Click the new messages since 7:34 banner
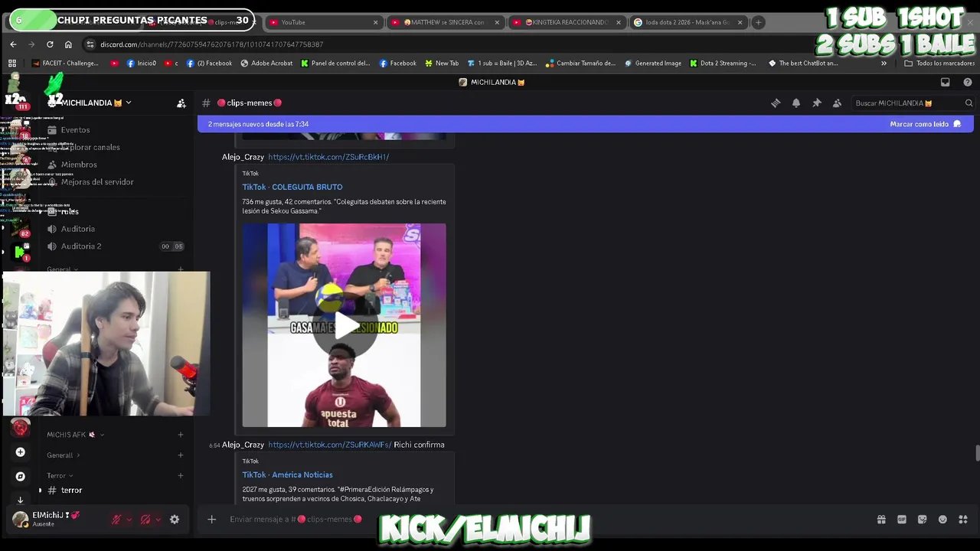The width and height of the screenshot is (980, 551). click(x=586, y=124)
